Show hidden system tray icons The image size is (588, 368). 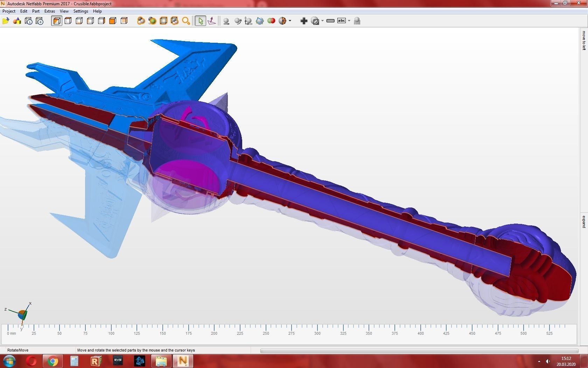point(539,361)
